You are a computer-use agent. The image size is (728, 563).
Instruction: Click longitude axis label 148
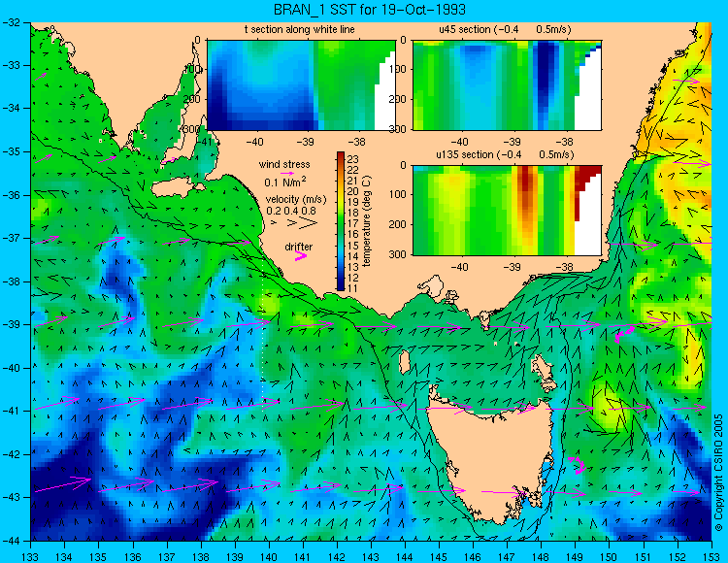click(542, 555)
